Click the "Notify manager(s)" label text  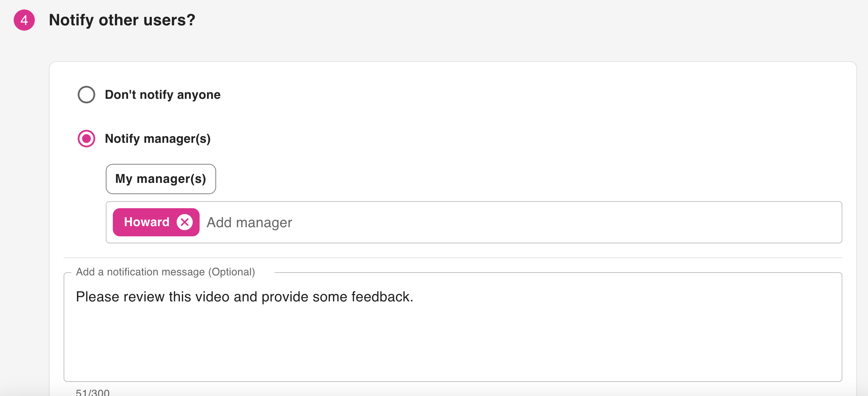click(x=158, y=139)
